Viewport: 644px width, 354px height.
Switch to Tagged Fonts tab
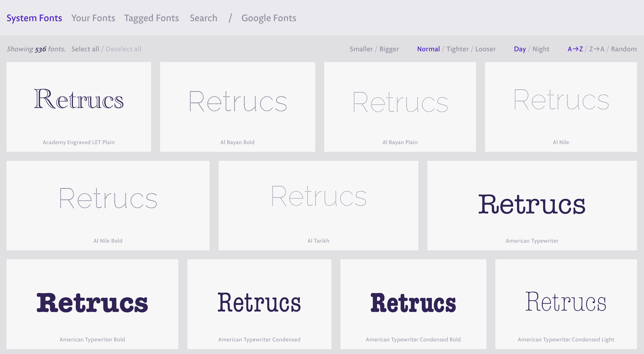coord(151,18)
